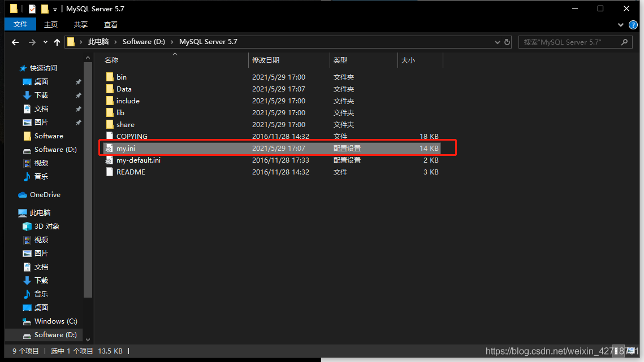The image size is (644, 362).
Task: Click the search magnifier icon
Action: [x=624, y=42]
